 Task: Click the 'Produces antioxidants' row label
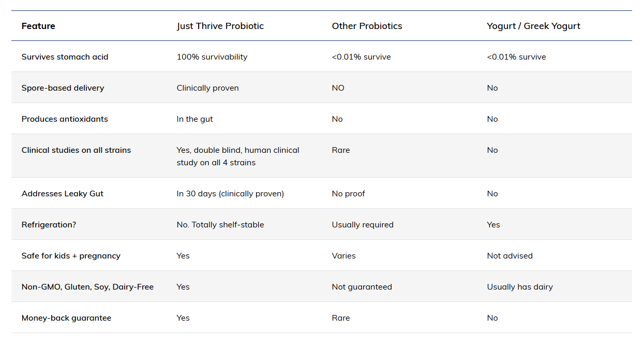(x=65, y=119)
